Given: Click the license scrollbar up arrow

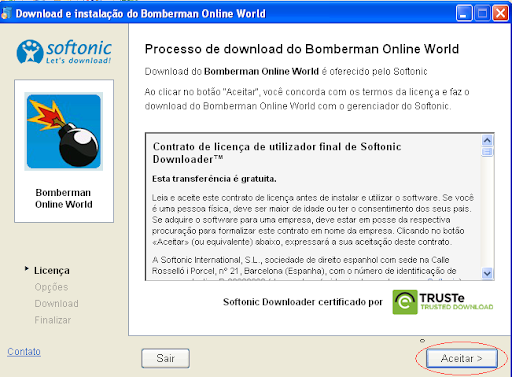Looking at the screenshot, I should pyautogui.click(x=487, y=140).
